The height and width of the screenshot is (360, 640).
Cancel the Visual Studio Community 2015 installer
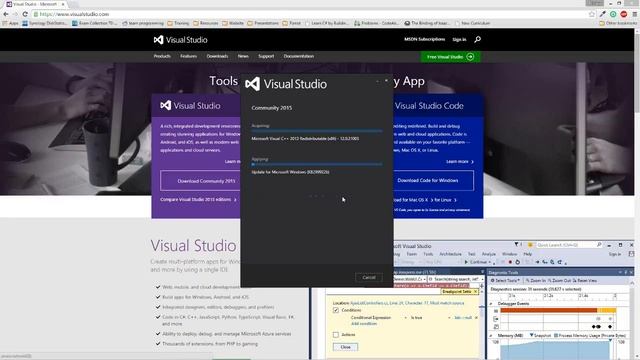pyautogui.click(x=369, y=277)
